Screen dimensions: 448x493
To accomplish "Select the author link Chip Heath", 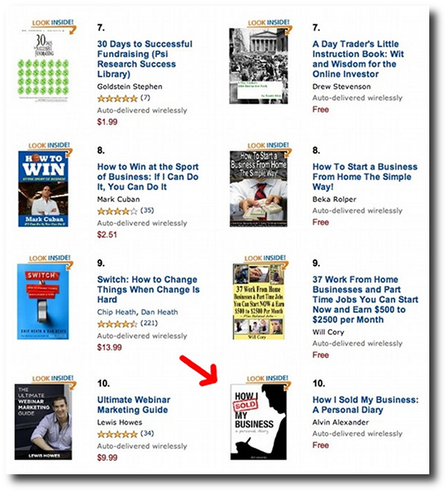I will pos(116,312).
